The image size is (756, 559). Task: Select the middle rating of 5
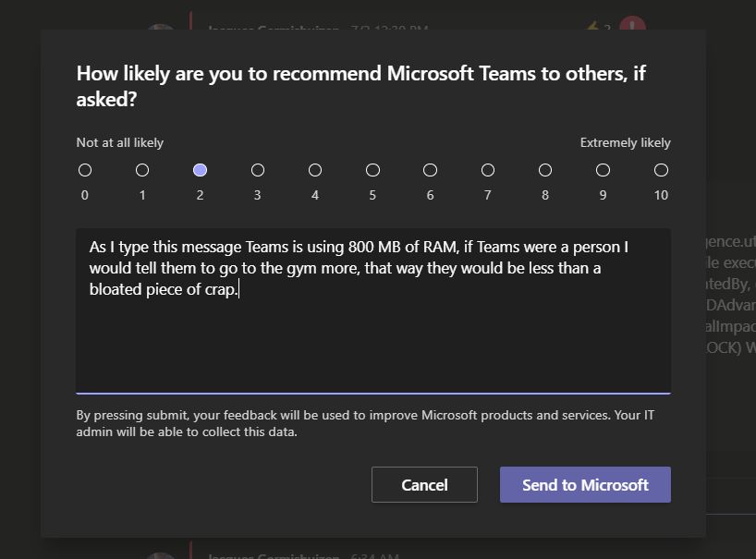[372, 170]
